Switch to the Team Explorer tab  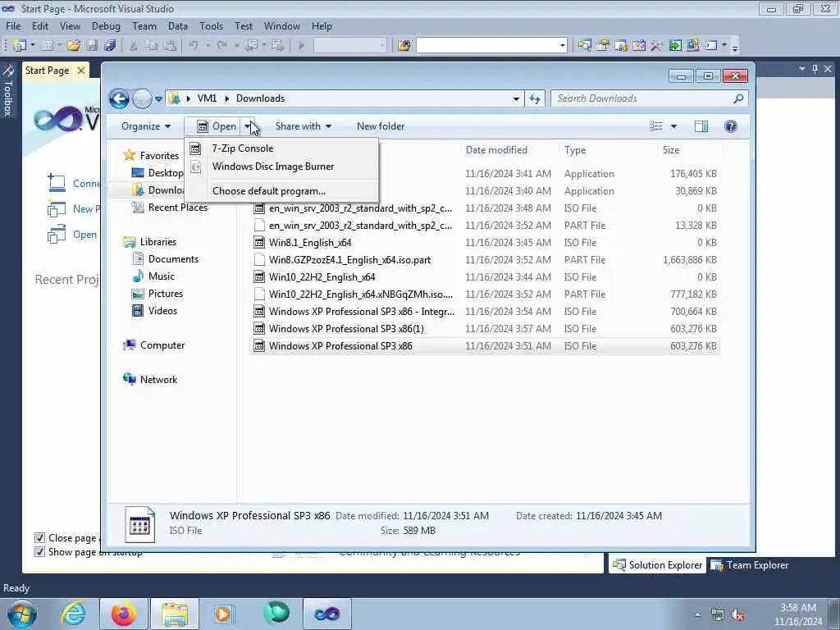750,565
